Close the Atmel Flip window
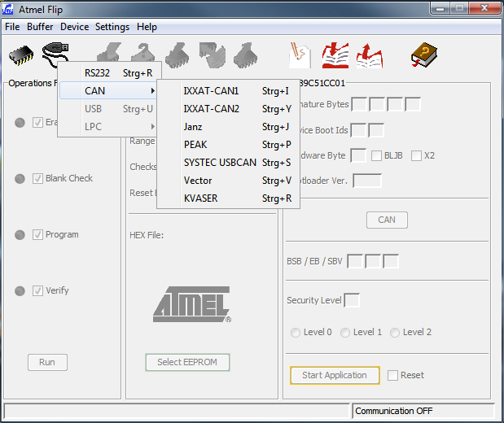Image resolution: width=504 pixels, height=423 pixels. pyautogui.click(x=484, y=8)
